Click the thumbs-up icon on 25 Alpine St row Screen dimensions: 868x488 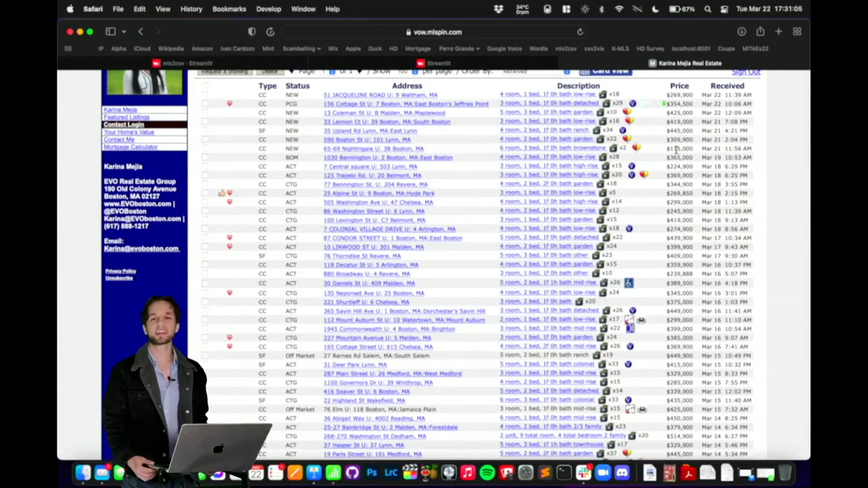pos(221,193)
